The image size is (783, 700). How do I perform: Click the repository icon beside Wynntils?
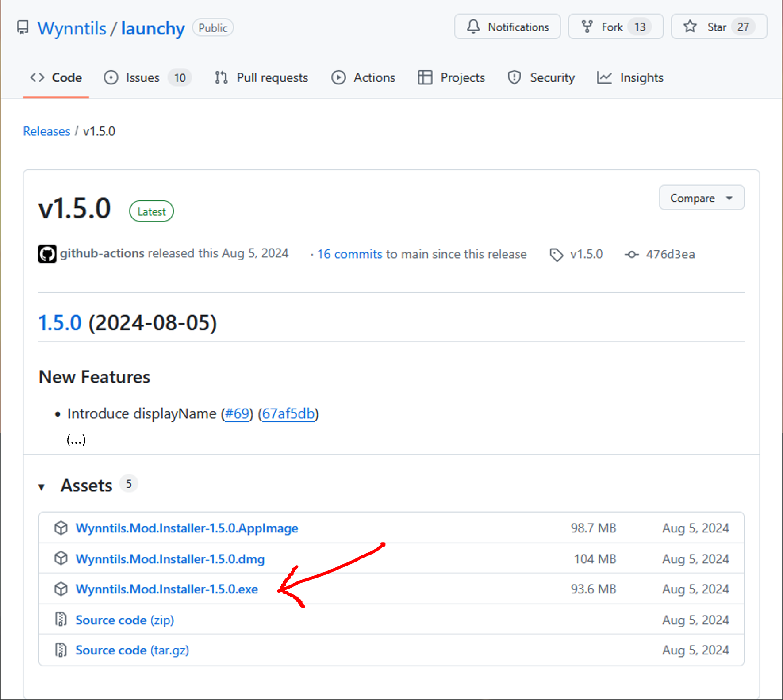pos(23,27)
